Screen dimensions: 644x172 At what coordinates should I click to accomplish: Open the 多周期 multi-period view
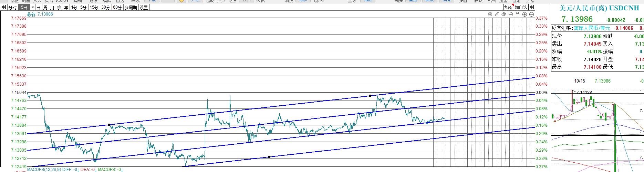coord(131,7)
